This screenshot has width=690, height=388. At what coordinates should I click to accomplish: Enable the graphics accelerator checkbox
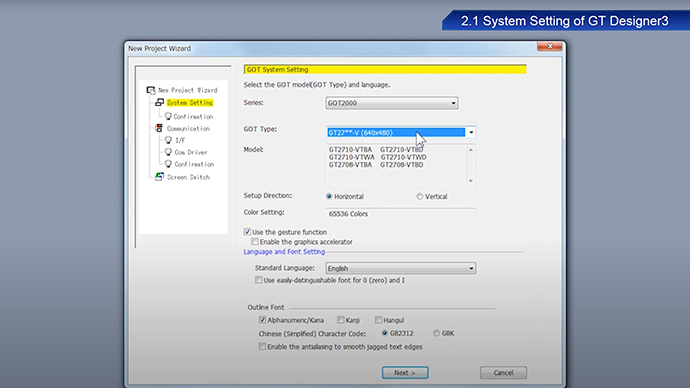[255, 242]
